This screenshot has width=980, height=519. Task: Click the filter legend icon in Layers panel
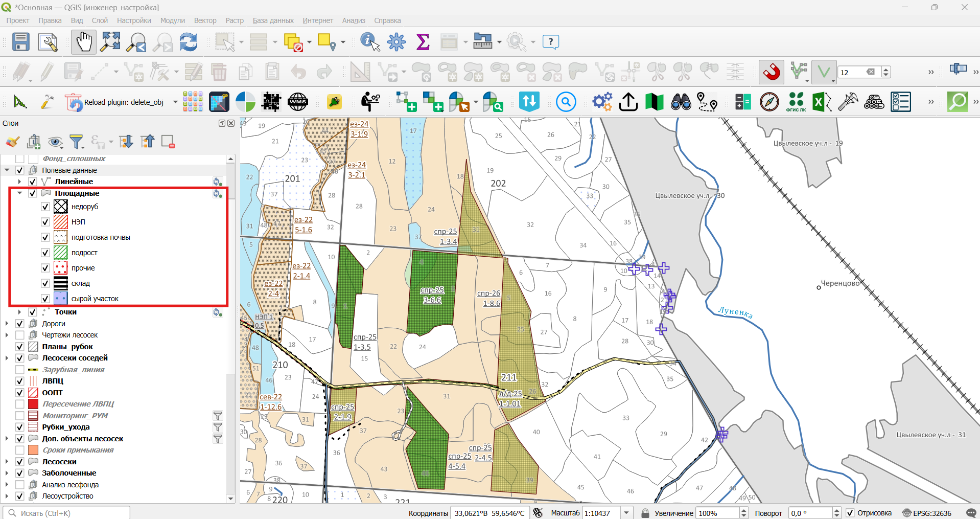click(x=76, y=142)
